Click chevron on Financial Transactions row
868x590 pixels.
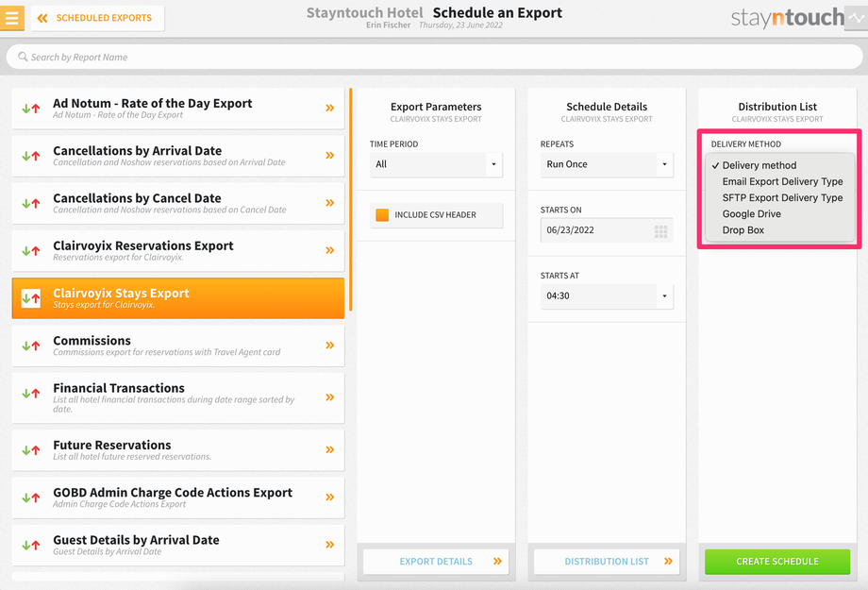point(330,397)
